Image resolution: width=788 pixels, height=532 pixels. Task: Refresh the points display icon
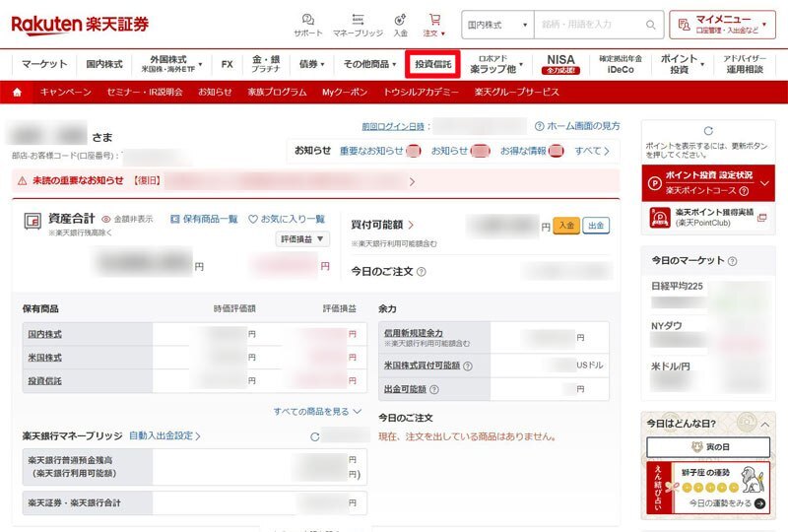tap(708, 131)
